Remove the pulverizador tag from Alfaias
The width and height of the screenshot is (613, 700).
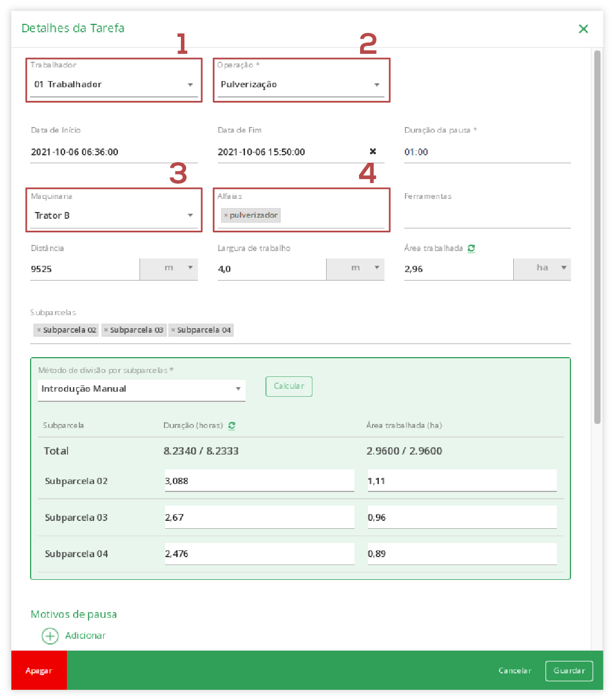(x=226, y=215)
